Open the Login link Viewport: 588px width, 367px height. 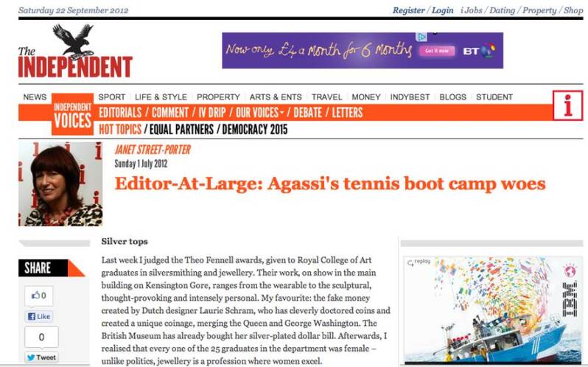(x=443, y=10)
